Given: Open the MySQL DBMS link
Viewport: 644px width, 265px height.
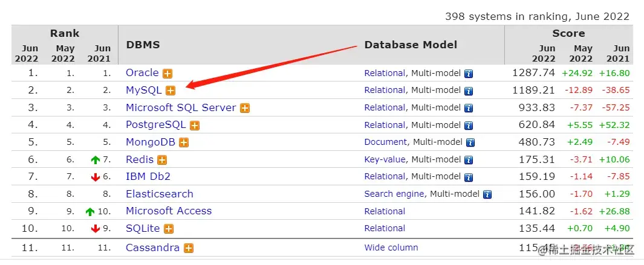Looking at the screenshot, I should point(144,91).
